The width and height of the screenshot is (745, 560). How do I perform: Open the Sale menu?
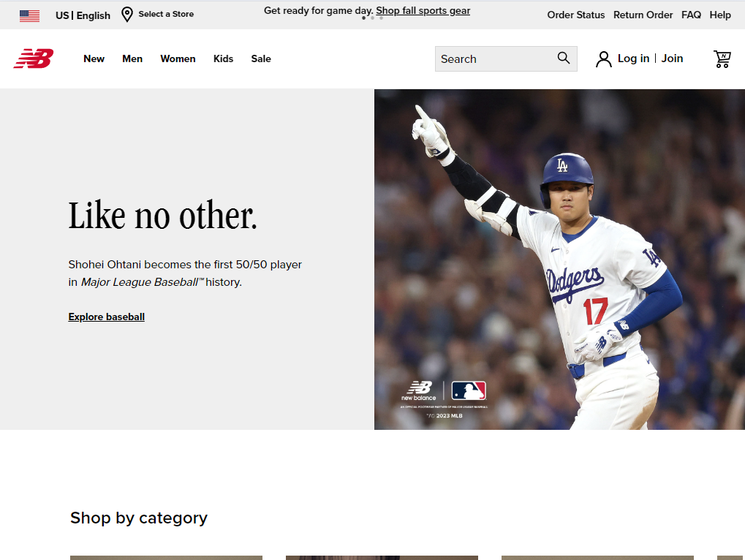(261, 59)
